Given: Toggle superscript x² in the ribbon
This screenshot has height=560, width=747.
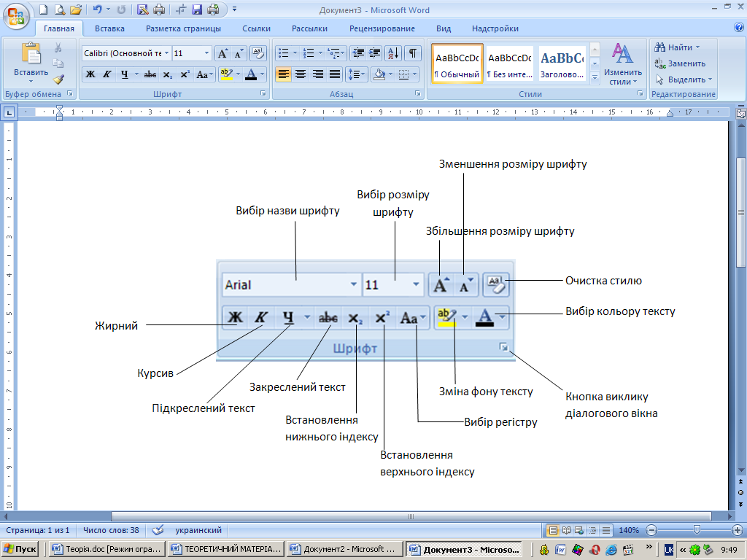Looking at the screenshot, I should pos(185,74).
